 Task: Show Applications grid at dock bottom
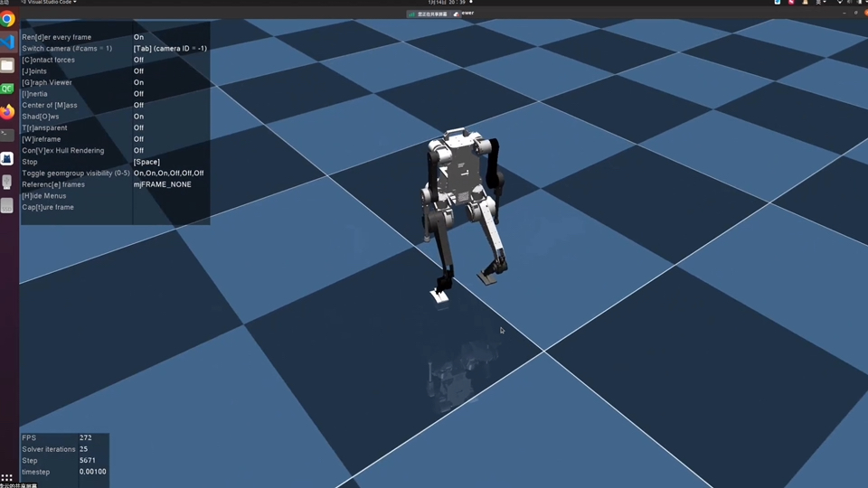[6, 477]
